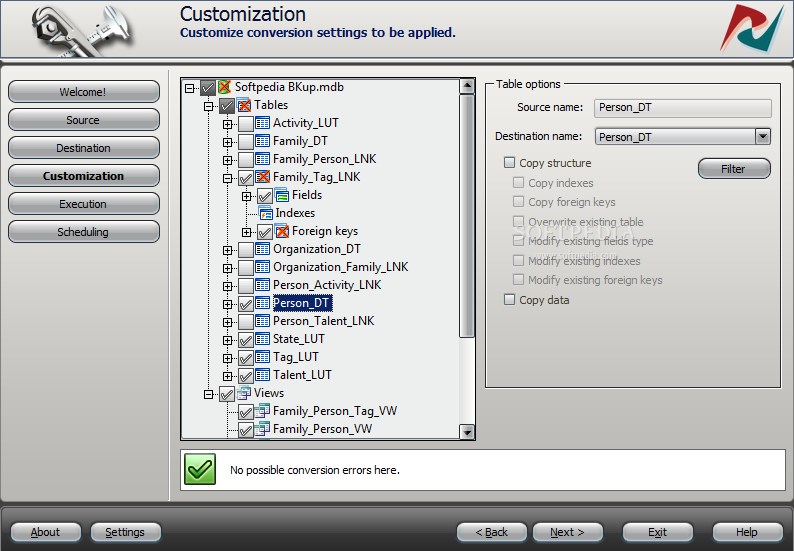
Task: Go to the Welcome! step
Action: click(x=84, y=92)
